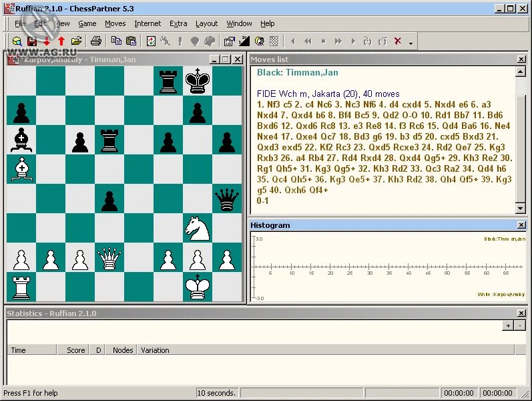The height and width of the screenshot is (401, 532).
Task: Click the red up arrow icon
Action: click(x=61, y=41)
